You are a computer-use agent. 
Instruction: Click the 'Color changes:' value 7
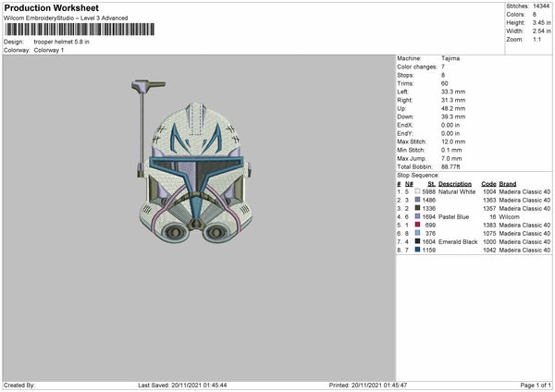pyautogui.click(x=443, y=67)
